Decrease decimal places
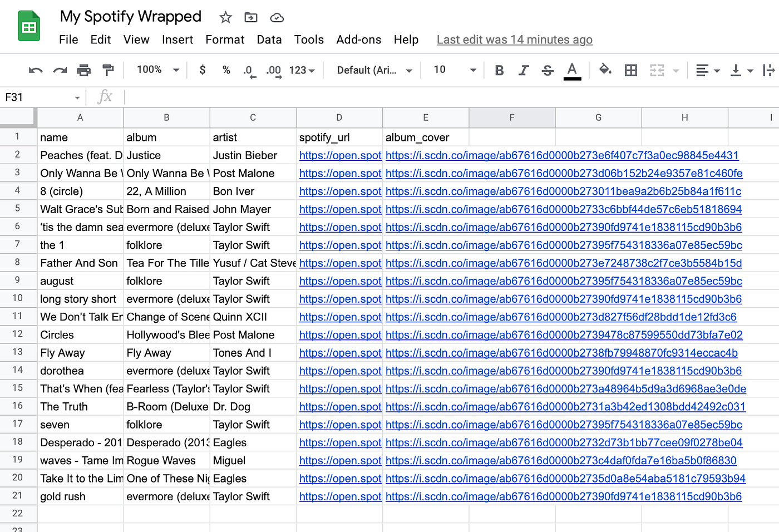 (x=249, y=71)
